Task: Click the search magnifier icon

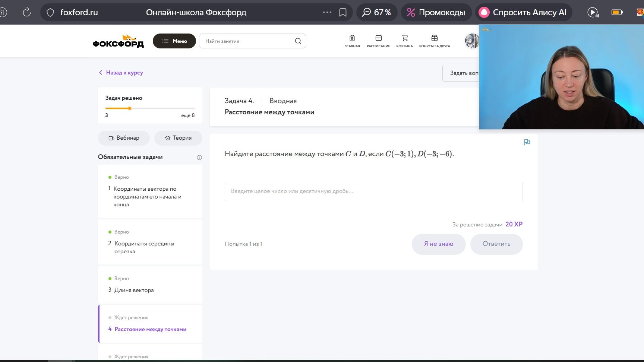Action: tap(298, 41)
